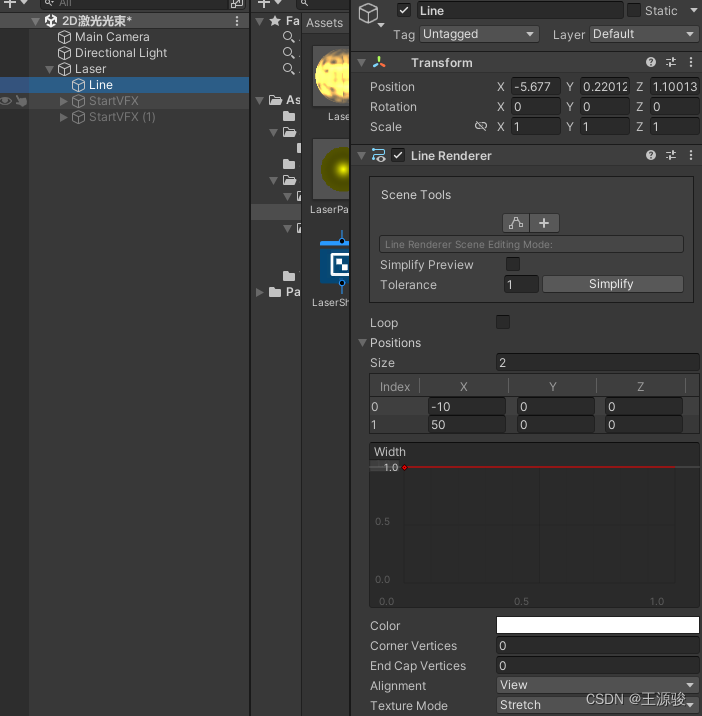702x716 pixels.
Task: Toggle the Scale constrained proportions link icon
Action: pos(480,127)
